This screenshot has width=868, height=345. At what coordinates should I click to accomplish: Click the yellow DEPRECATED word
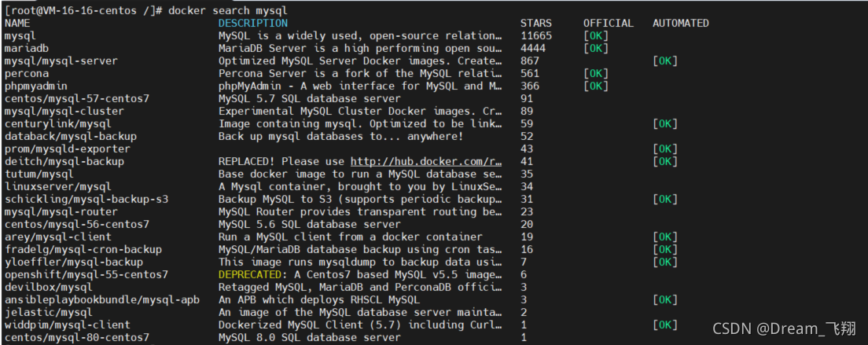250,275
